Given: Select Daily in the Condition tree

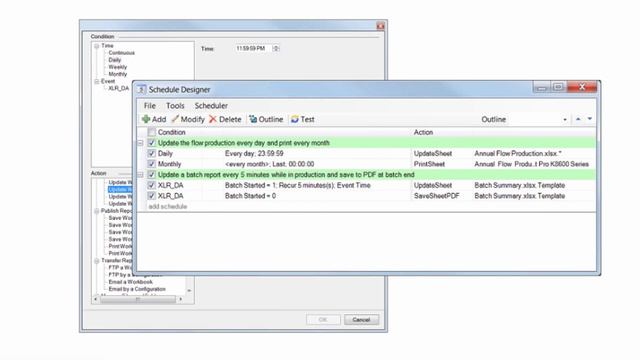Looking at the screenshot, I should click(115, 60).
